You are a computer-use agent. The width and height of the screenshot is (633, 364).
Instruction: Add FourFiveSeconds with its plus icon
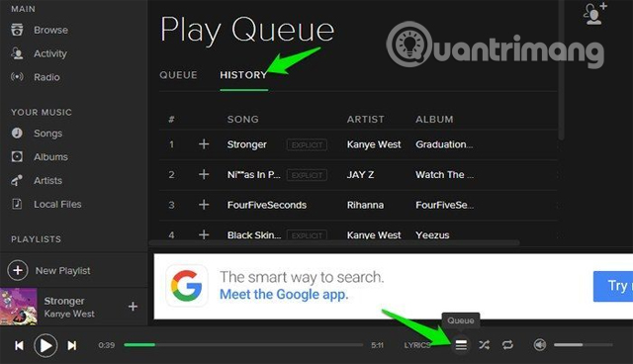(204, 205)
